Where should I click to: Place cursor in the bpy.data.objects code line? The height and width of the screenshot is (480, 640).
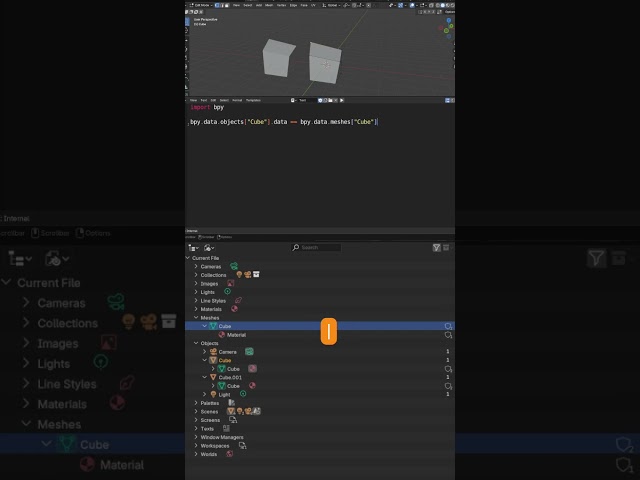[284, 122]
